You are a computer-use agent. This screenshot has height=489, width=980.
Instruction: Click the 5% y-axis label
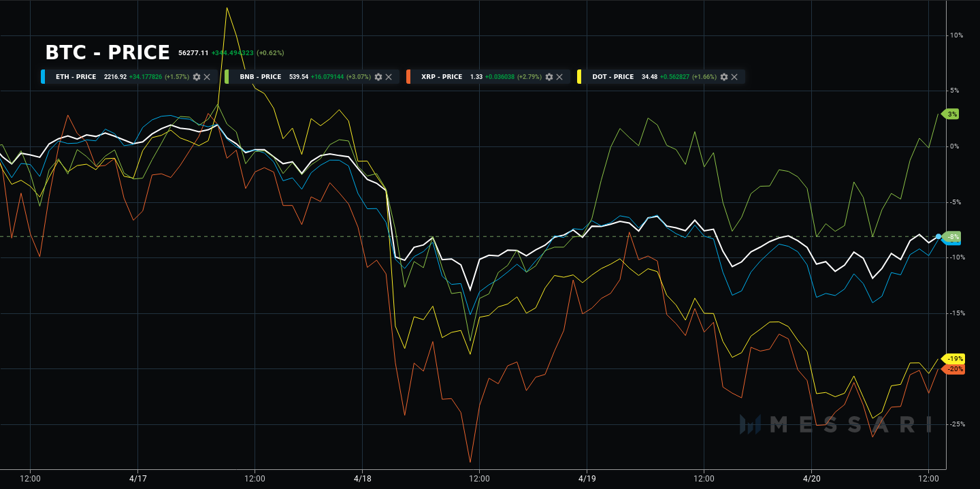click(x=954, y=91)
